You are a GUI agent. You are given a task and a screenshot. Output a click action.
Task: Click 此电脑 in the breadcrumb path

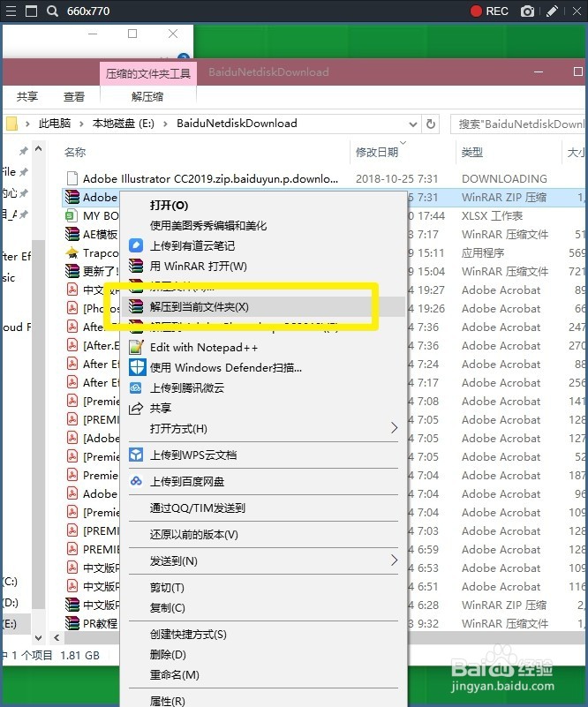55,123
